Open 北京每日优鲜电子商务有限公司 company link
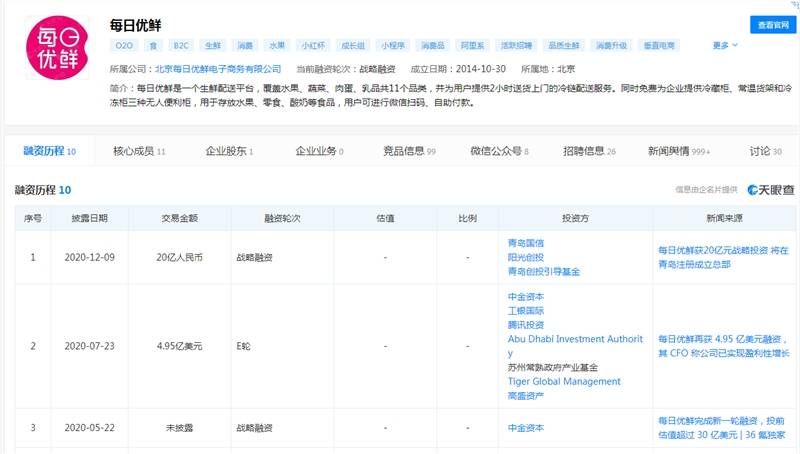 (x=218, y=69)
